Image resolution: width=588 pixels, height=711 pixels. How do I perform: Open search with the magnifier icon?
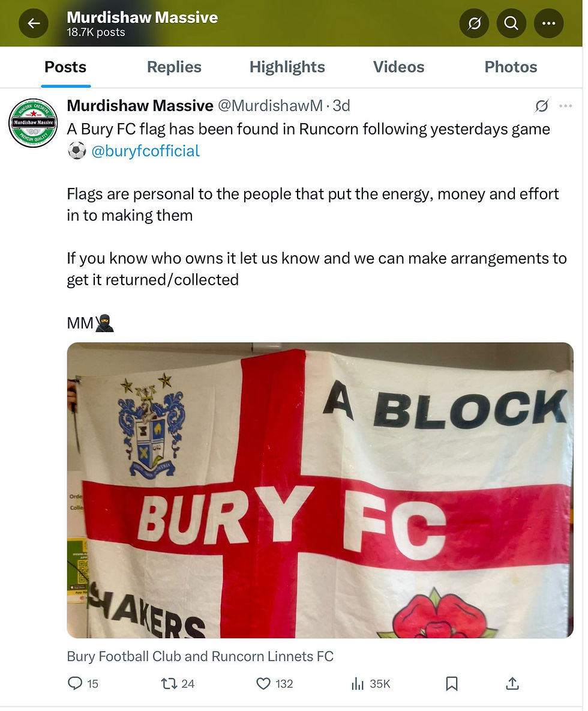511,23
